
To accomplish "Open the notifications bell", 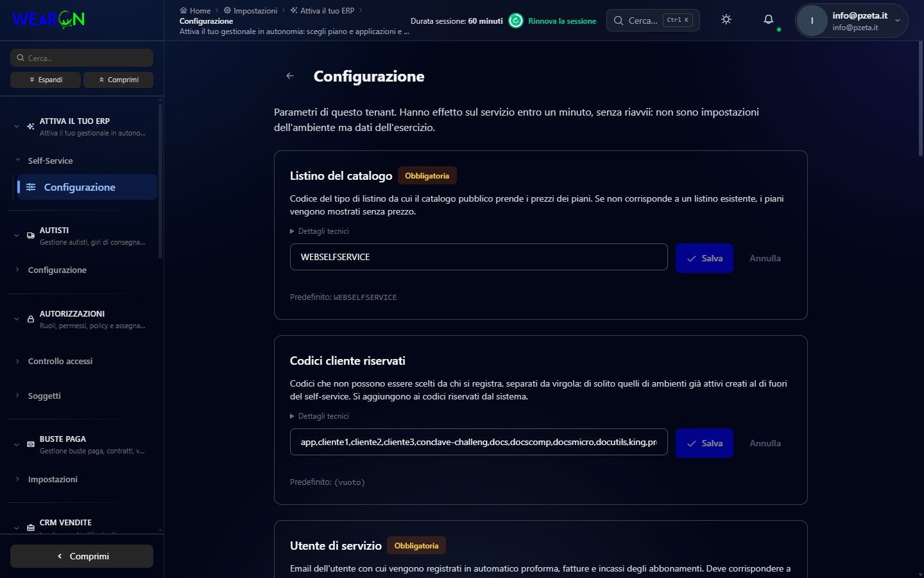I will [768, 20].
